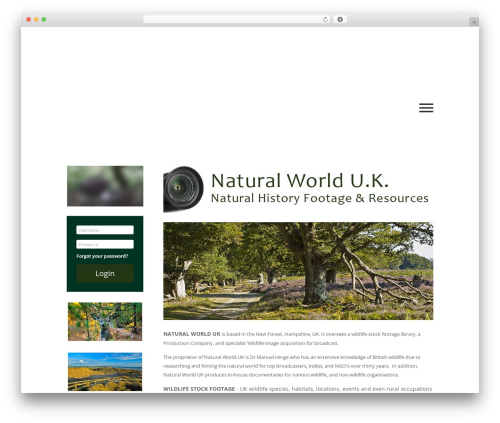Viewport: 500px width, 423px height.
Task: Click Natural History Footage & Resources tagline
Action: point(320,198)
